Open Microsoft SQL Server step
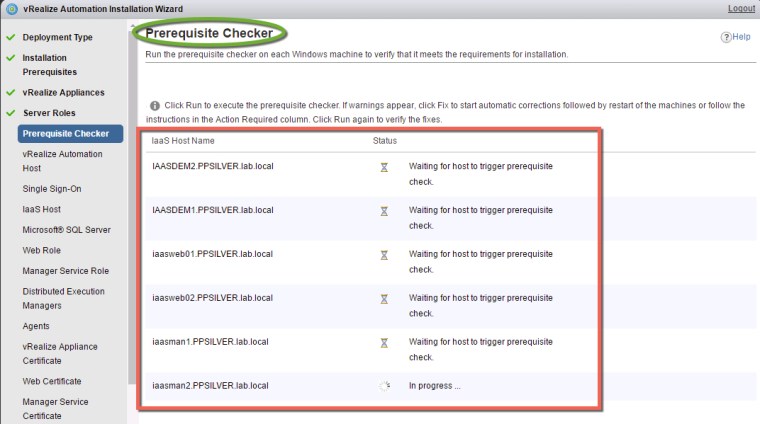Image resolution: width=760 pixels, height=424 pixels. pyautogui.click(x=66, y=230)
